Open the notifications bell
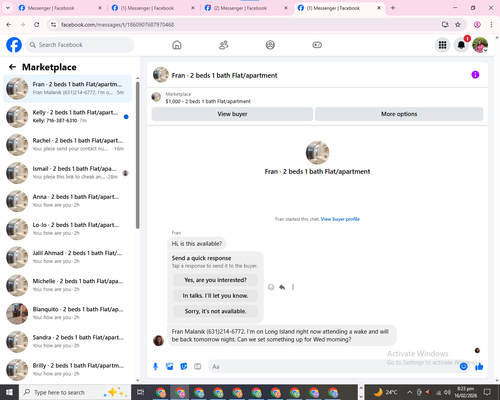 (x=461, y=45)
